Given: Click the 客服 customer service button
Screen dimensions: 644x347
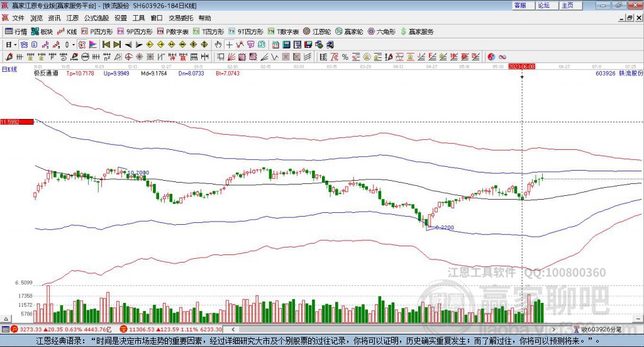Looking at the screenshot, I should click(523, 5).
